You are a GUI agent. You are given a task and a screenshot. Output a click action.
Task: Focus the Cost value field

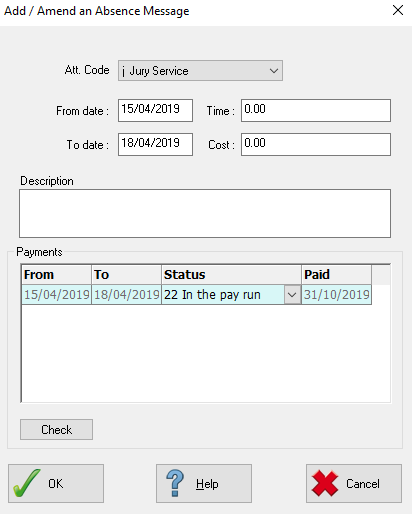click(x=316, y=144)
